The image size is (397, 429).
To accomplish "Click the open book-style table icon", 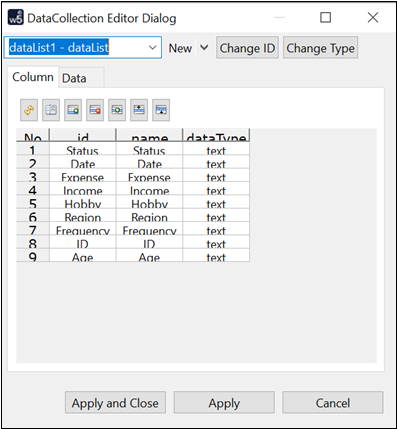I will [x=51, y=110].
